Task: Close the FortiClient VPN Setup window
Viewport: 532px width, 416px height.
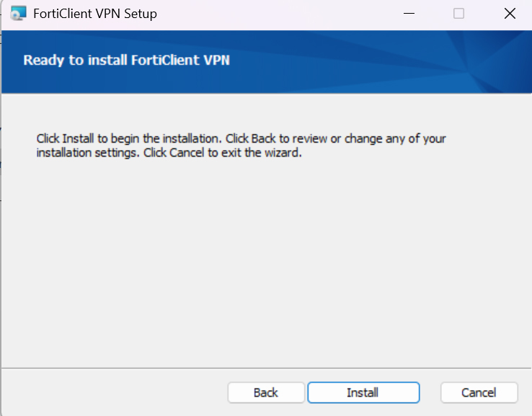Action: [510, 14]
